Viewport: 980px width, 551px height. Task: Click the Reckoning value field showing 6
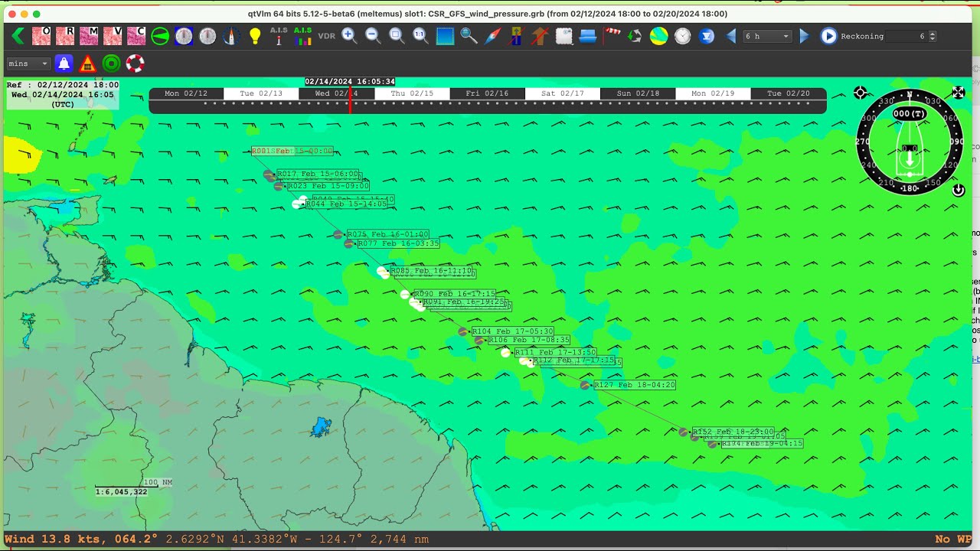point(907,36)
